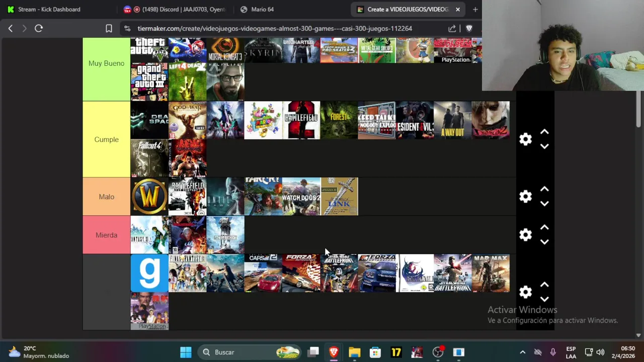Switch to the Discord tab
Image resolution: width=644 pixels, height=362 pixels.
point(176,9)
